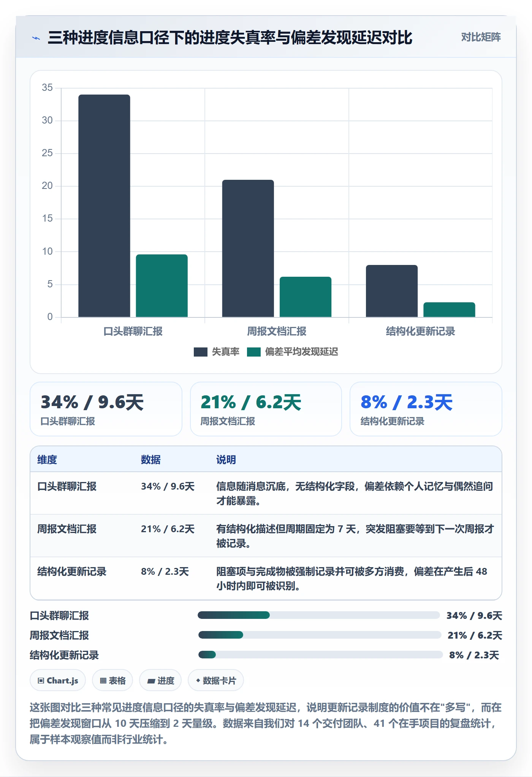The width and height of the screenshot is (532, 777).
Task: Click the 口头群聊汇报 label above progress bars
Action: pos(59,616)
